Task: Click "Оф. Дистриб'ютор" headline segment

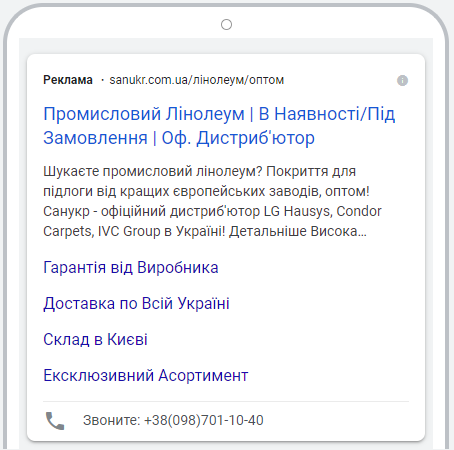Action: (238, 138)
